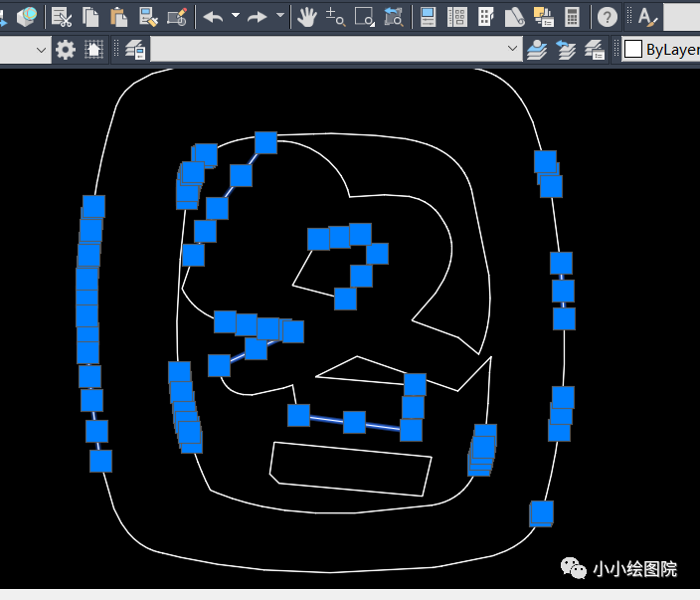Activate the Pan hand tool

tap(307, 17)
